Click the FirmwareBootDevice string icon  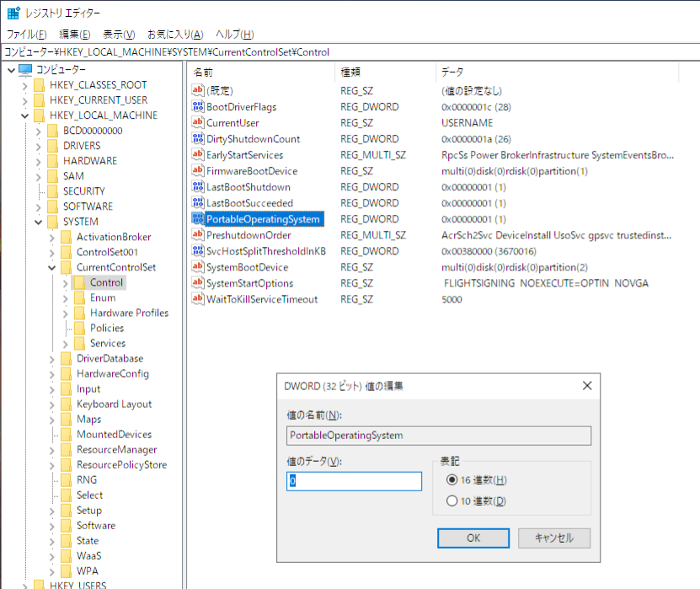(x=198, y=170)
